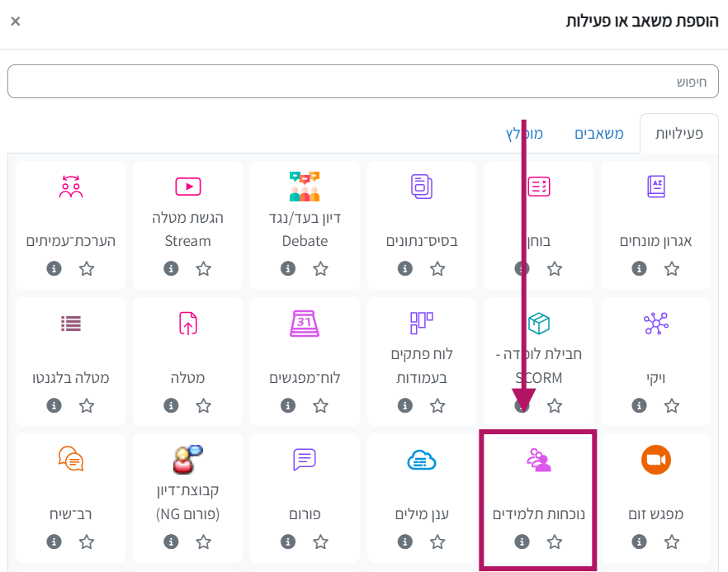
Task: Switch to the משאבים tab
Action: [x=599, y=134]
